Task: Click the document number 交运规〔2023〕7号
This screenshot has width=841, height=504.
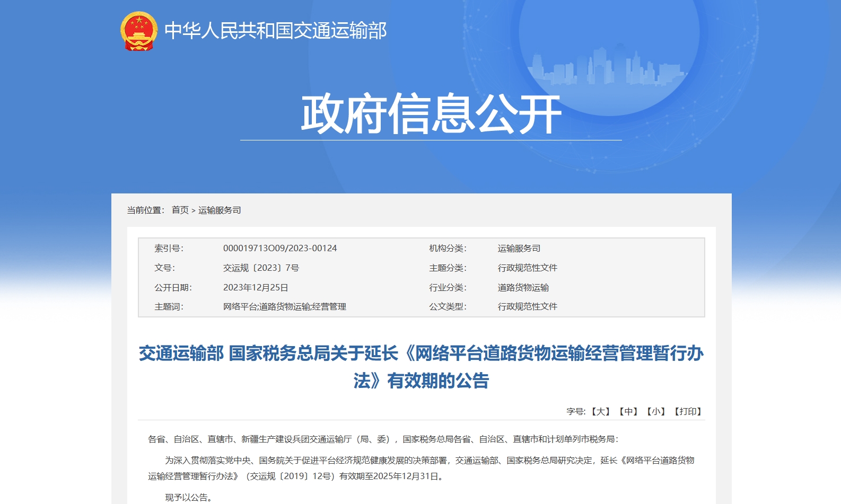Action: 261,268
